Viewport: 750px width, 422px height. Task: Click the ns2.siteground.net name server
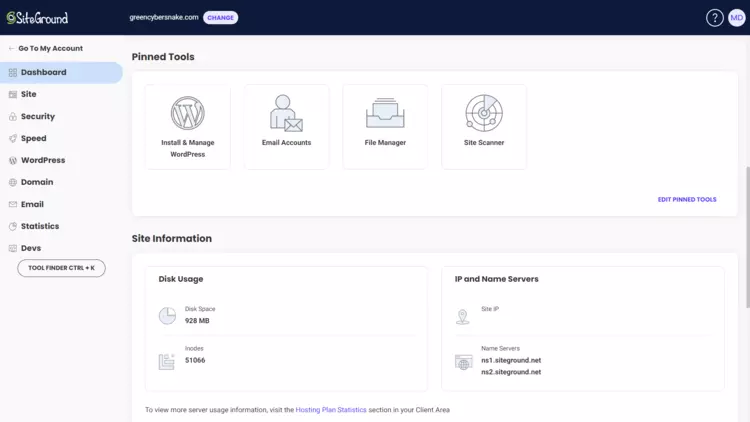[x=511, y=372]
